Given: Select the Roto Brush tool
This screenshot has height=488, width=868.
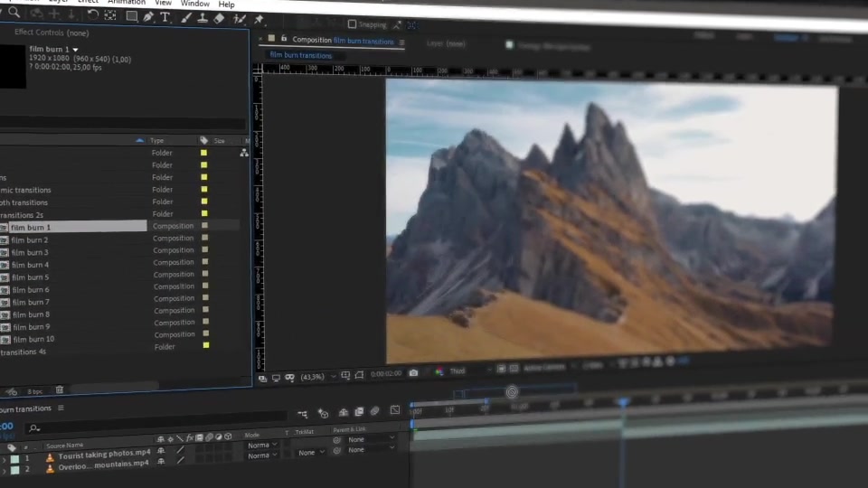Looking at the screenshot, I should (x=240, y=19).
